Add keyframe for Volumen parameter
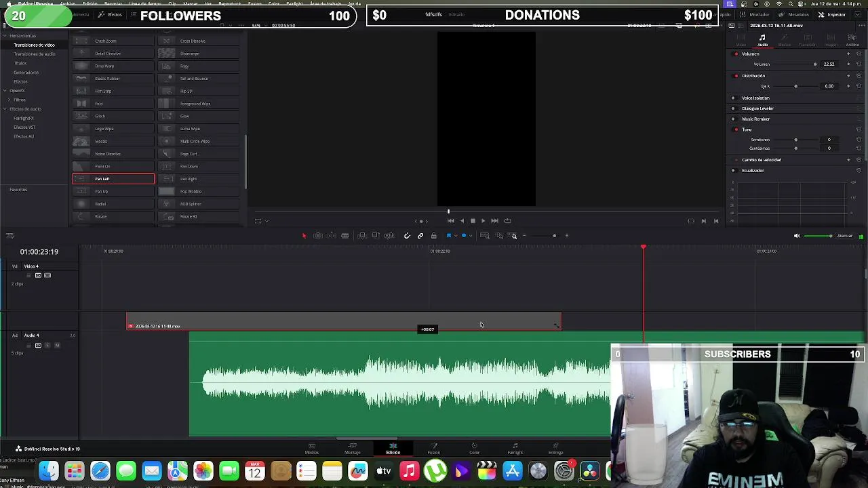This screenshot has height=488, width=868. click(x=848, y=64)
